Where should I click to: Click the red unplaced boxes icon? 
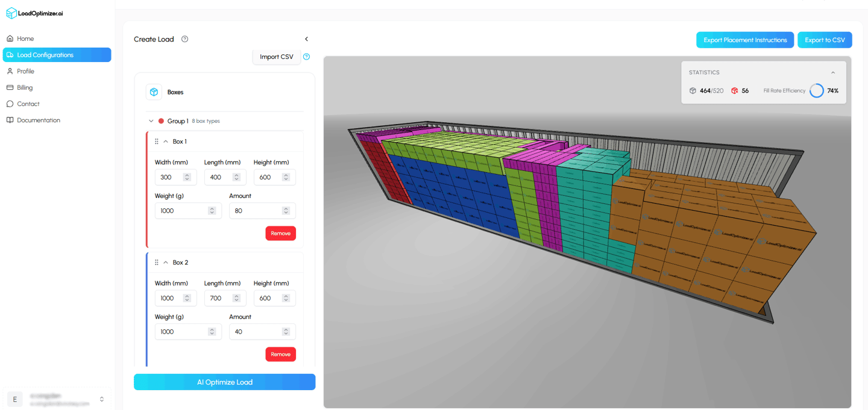735,91
